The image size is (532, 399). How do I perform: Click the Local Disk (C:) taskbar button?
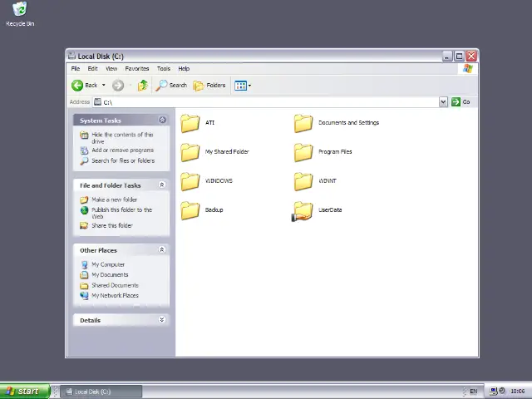click(101, 392)
